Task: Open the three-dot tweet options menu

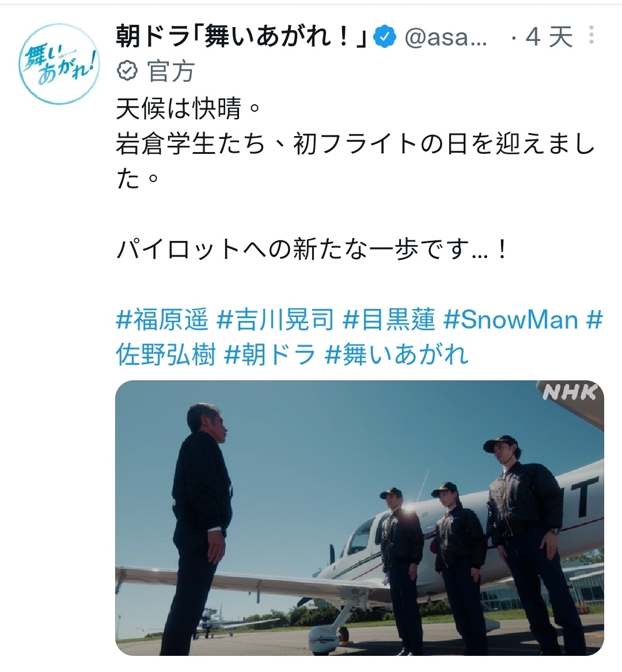Action: click(591, 35)
